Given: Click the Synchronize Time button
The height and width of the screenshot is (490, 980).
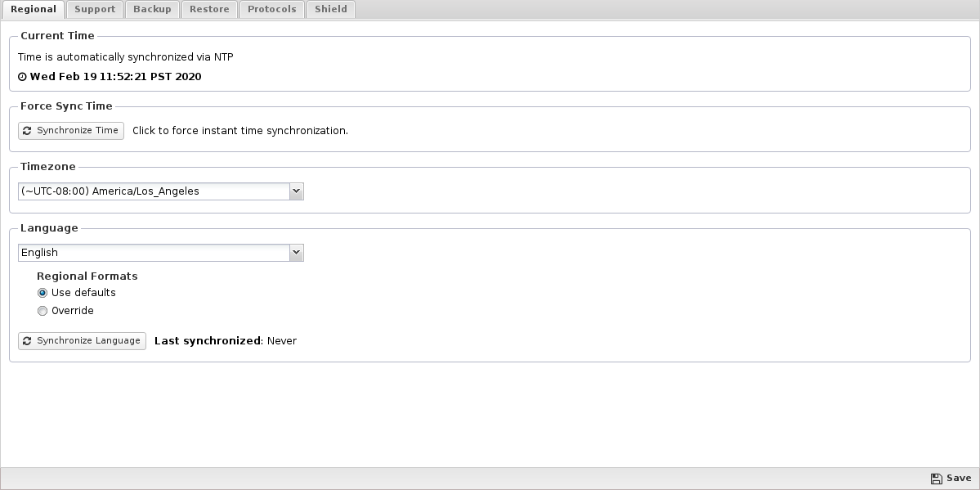Looking at the screenshot, I should tap(71, 131).
